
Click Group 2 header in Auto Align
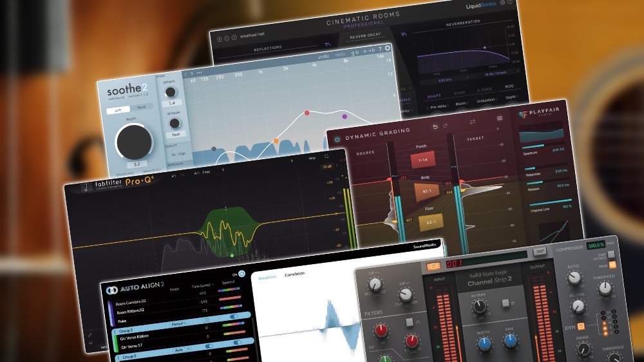pos(182,324)
